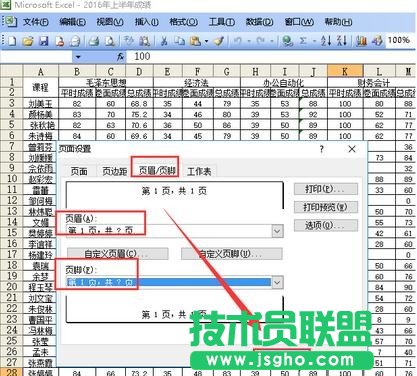Open the 工具(T) menu
The width and height of the screenshot is (417, 376).
(x=221, y=22)
